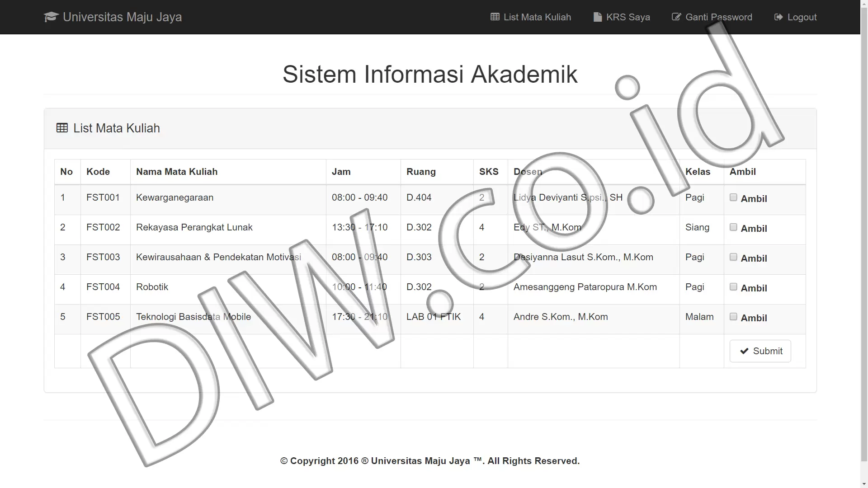Click the table icon in the panel heading

[62, 128]
